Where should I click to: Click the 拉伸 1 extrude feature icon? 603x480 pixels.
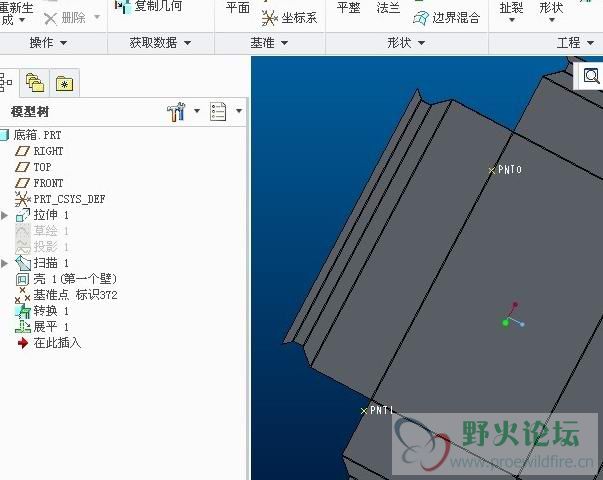click(x=23, y=215)
